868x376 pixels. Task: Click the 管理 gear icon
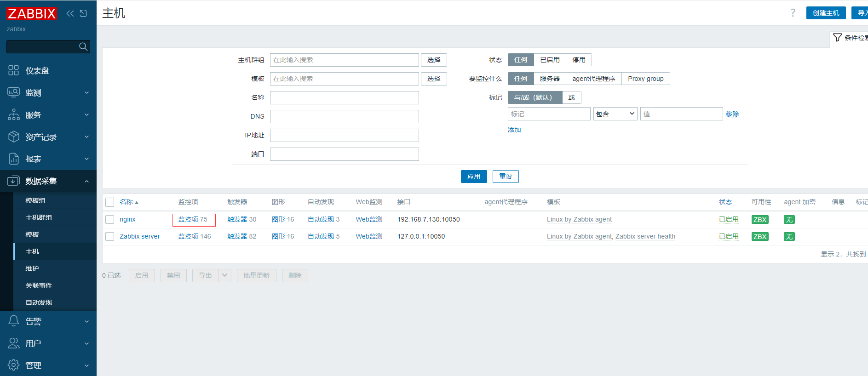[14, 365]
